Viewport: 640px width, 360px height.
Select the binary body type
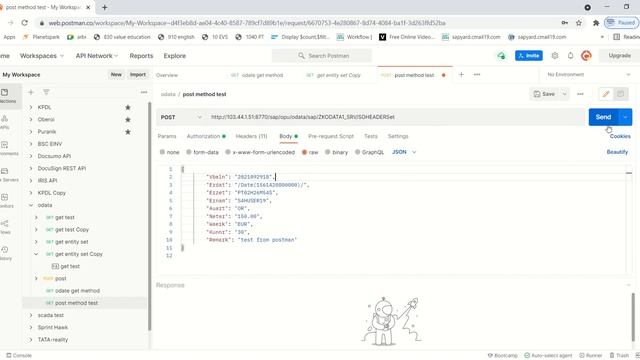(x=336, y=152)
